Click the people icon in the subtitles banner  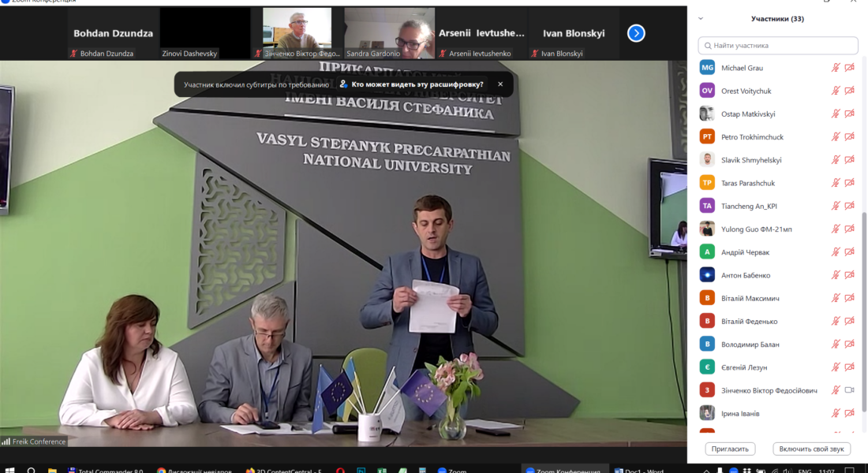click(344, 84)
